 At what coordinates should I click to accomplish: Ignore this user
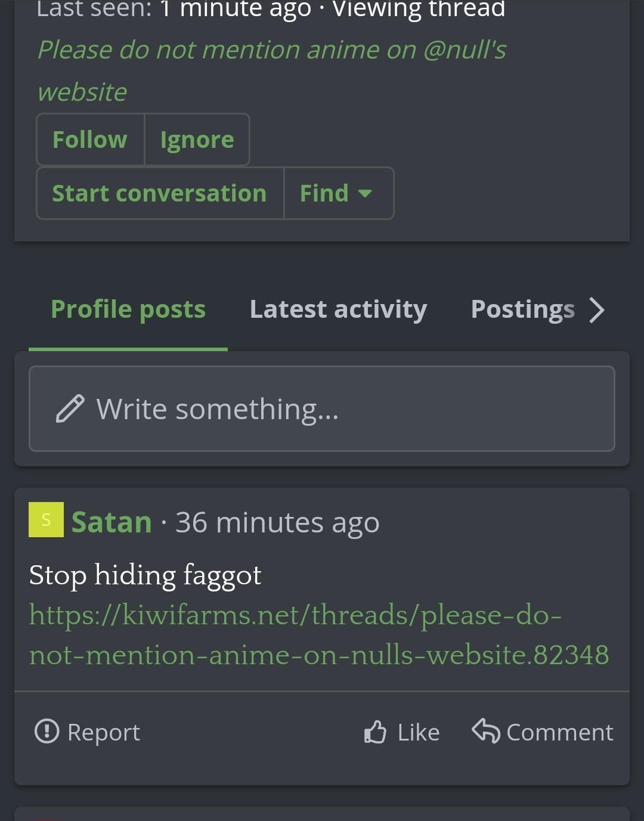(197, 140)
